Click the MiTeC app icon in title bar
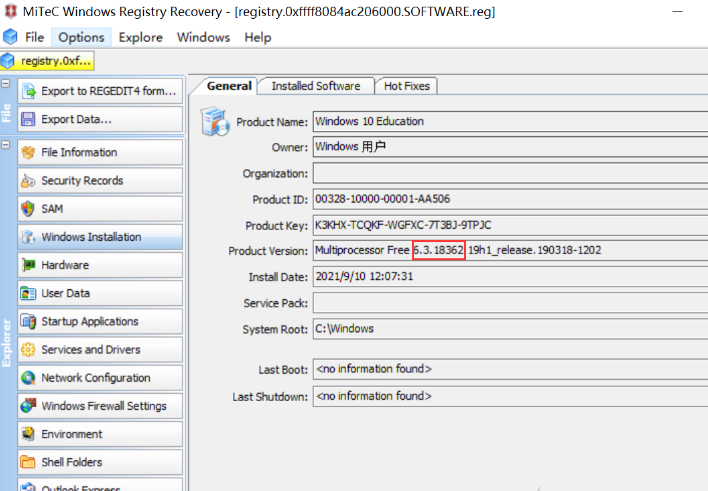This screenshot has height=491, width=708. (x=10, y=11)
